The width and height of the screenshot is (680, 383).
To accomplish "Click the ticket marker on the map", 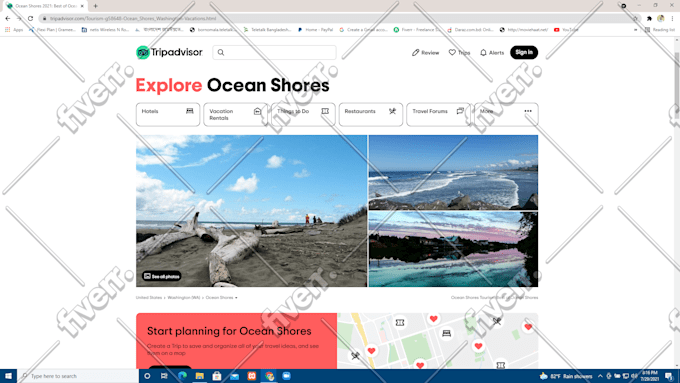I will (400, 323).
